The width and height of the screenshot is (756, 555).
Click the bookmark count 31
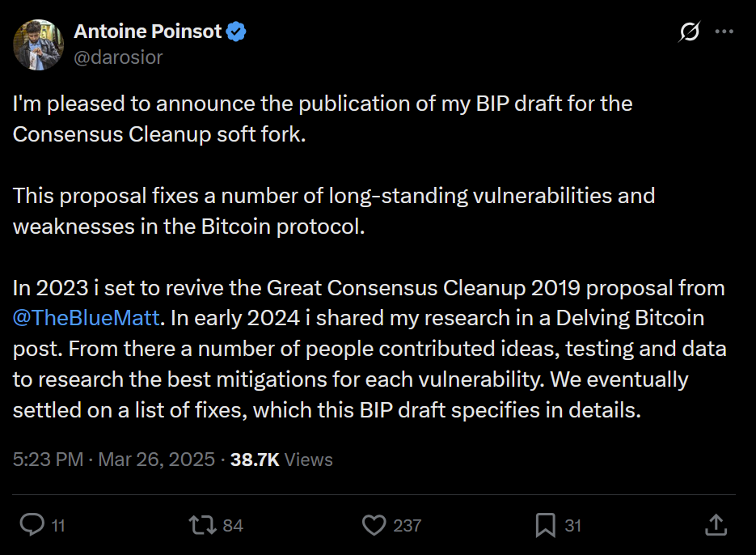pos(572,526)
